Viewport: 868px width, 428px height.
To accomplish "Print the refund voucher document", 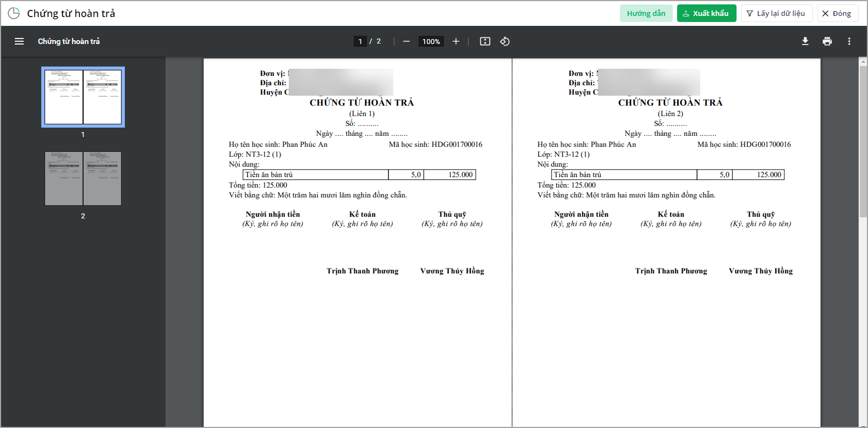I will (x=827, y=41).
